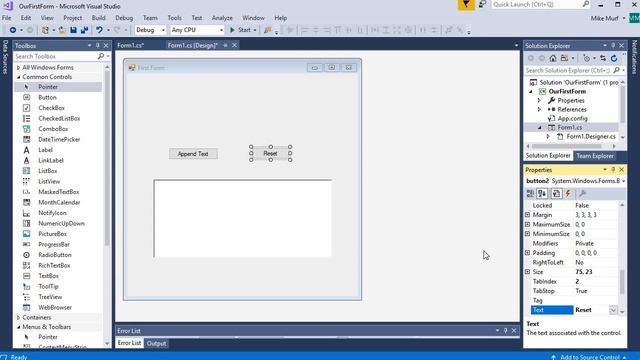Viewport: 640px width, 360px height.
Task: Expand the Margin property
Action: (527, 215)
